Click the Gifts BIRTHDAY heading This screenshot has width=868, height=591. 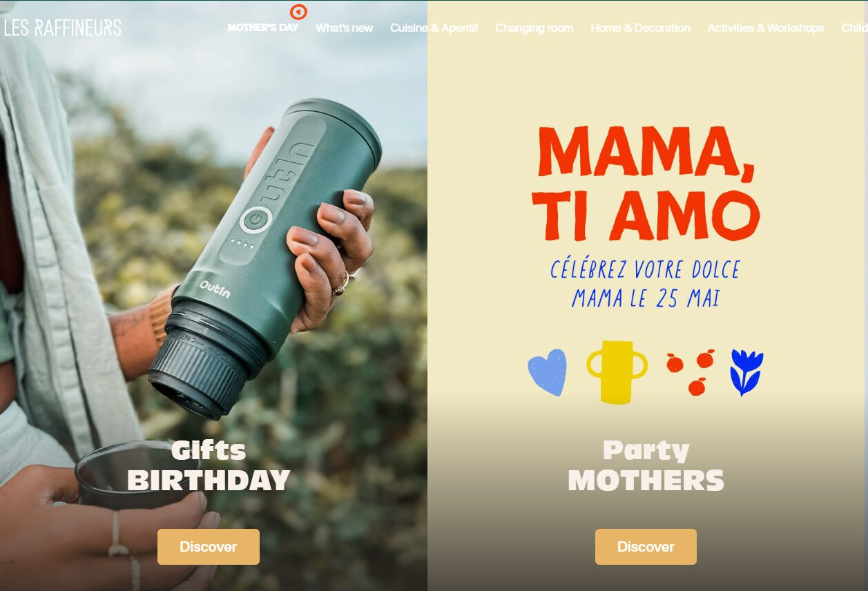[x=209, y=466]
